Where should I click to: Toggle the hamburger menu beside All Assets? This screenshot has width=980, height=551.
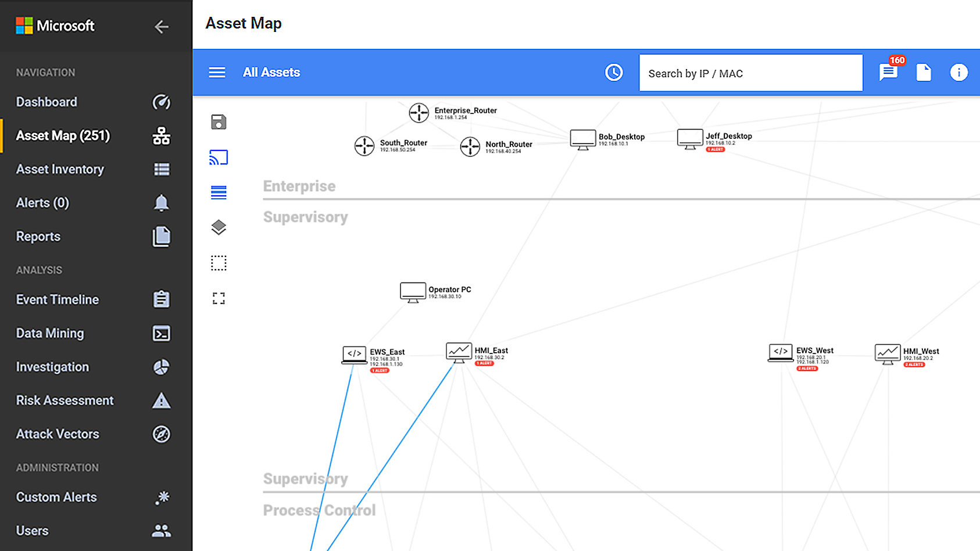pyautogui.click(x=217, y=73)
